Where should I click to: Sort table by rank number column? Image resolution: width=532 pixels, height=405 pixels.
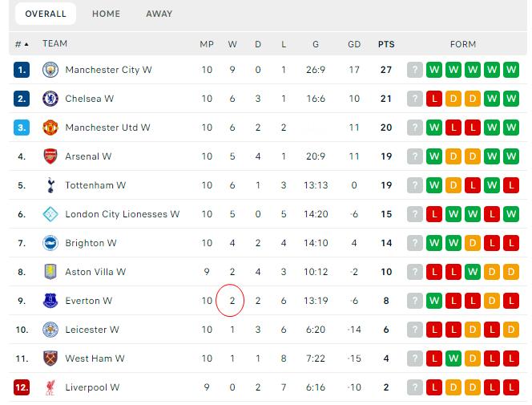coord(21,44)
